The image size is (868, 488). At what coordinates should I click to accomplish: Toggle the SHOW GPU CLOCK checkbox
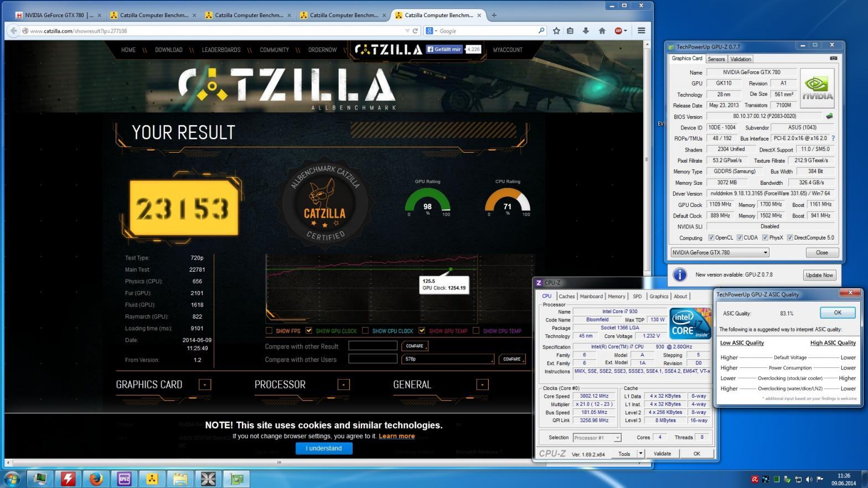pyautogui.click(x=309, y=331)
